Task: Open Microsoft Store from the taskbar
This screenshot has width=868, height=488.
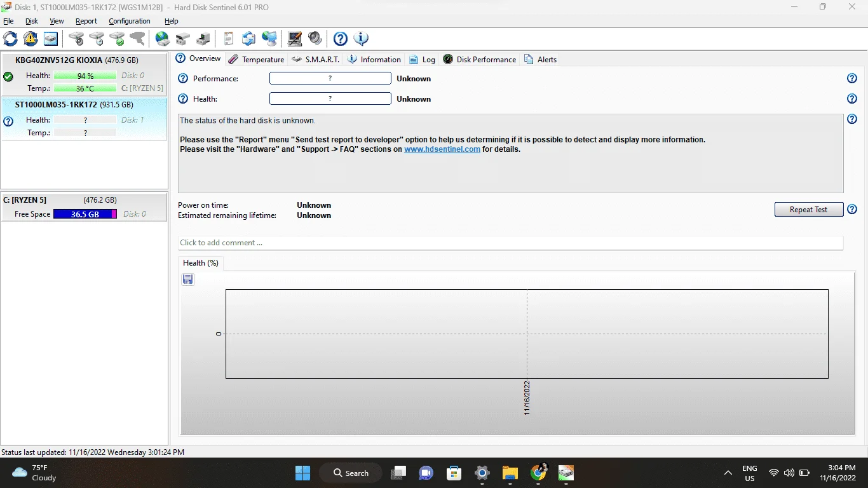Action: click(x=454, y=473)
